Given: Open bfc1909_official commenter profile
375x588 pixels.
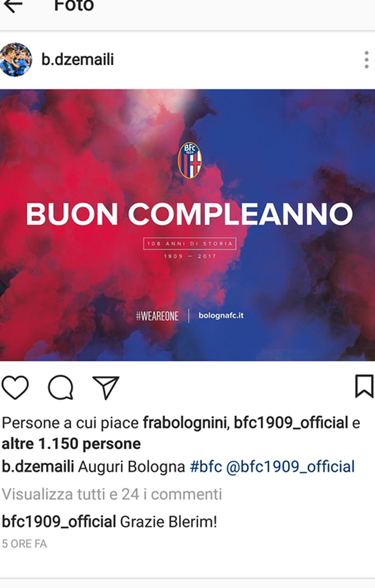Looking at the screenshot, I should (59, 522).
